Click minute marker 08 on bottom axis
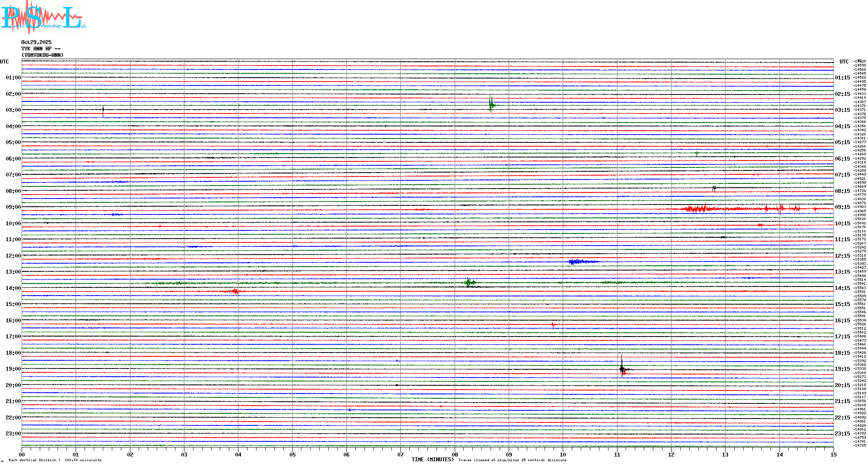Screen dimensions: 868x466 [455, 454]
